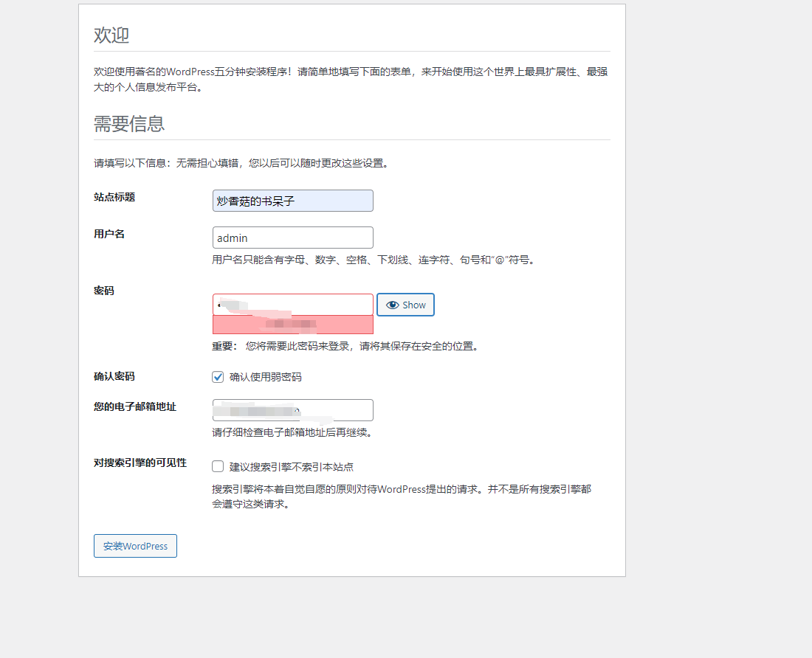
Task: Tick the 确认使用弱密码 checkbox
Action: click(218, 377)
